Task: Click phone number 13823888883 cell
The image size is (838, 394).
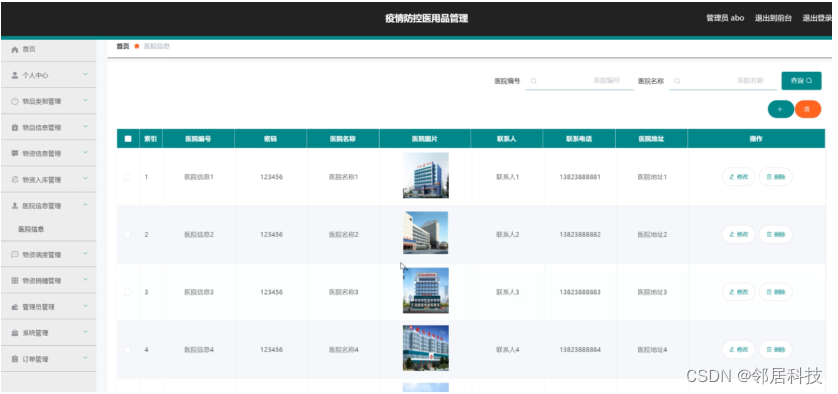Action: click(580, 292)
